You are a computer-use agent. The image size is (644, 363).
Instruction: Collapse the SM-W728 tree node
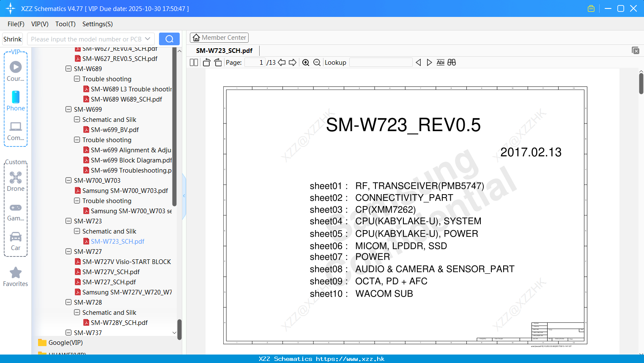69,302
